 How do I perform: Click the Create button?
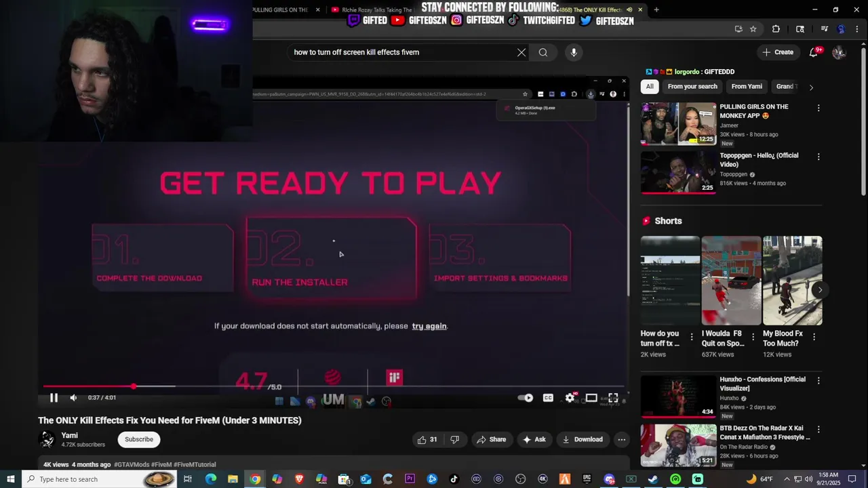point(778,52)
